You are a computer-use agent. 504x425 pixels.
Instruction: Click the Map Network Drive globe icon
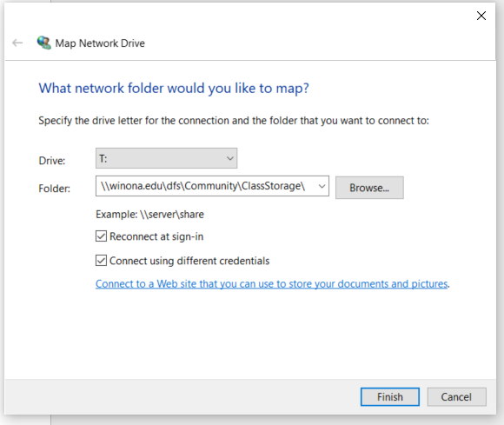44,43
